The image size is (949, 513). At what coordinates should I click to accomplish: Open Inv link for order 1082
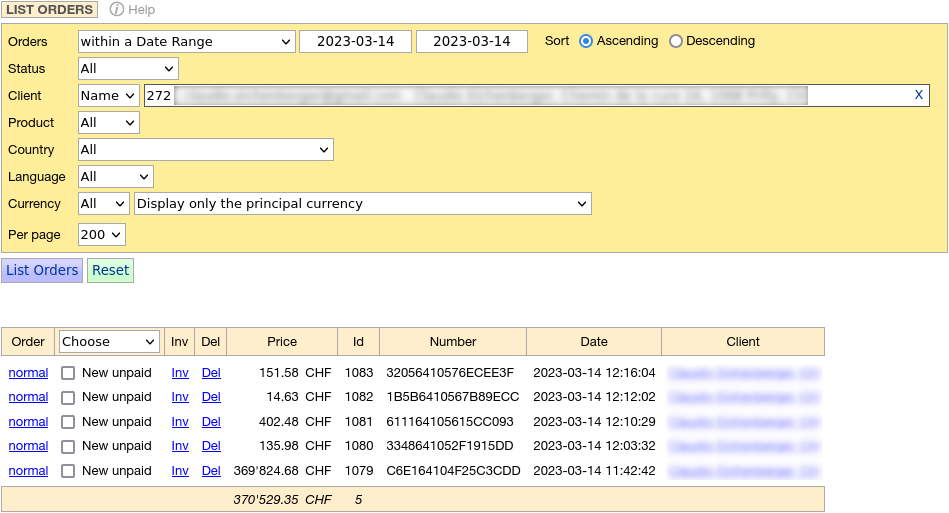point(180,397)
